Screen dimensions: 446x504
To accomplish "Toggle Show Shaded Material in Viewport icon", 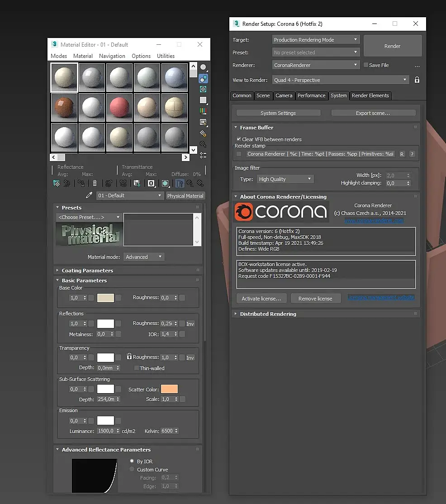I will (165, 183).
